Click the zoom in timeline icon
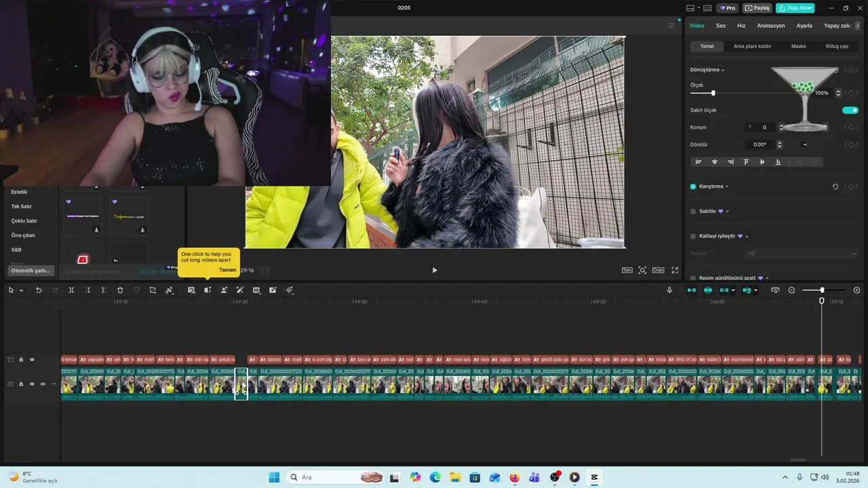The image size is (868, 488). (856, 290)
